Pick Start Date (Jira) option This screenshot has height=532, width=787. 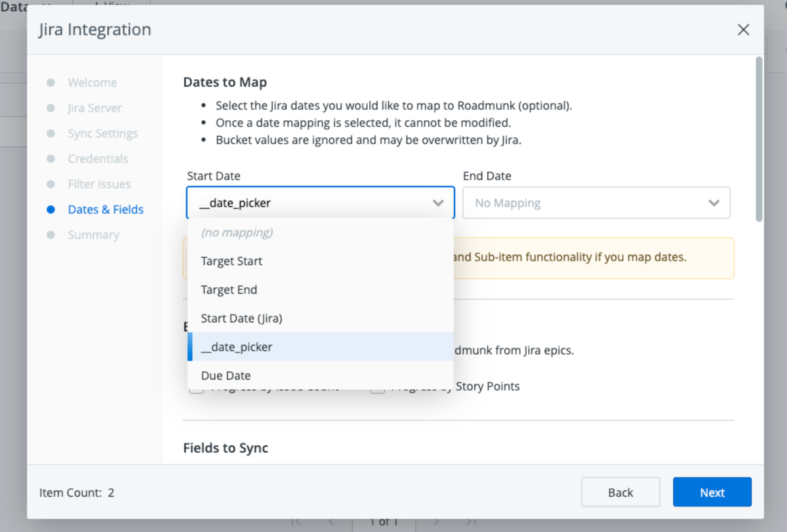(x=320, y=318)
